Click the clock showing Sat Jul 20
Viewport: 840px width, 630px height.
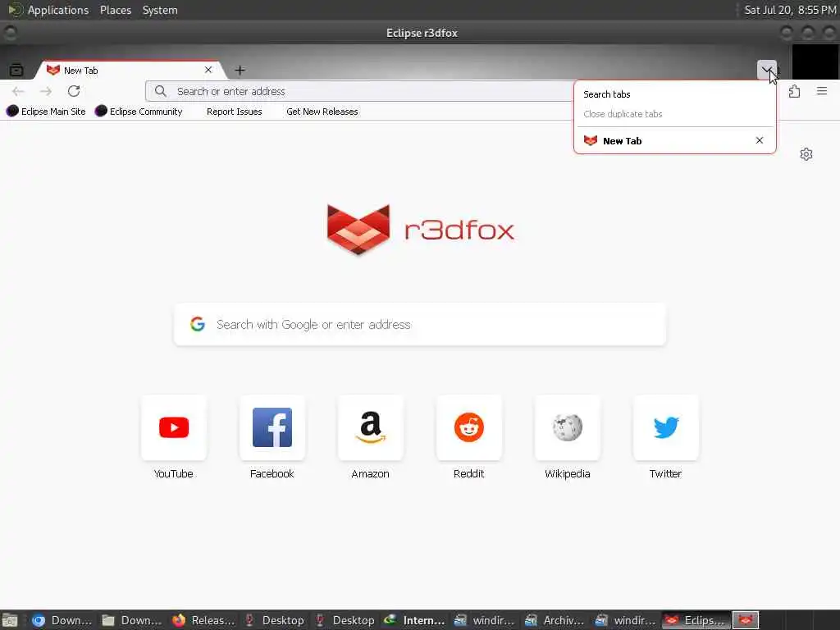click(x=790, y=10)
